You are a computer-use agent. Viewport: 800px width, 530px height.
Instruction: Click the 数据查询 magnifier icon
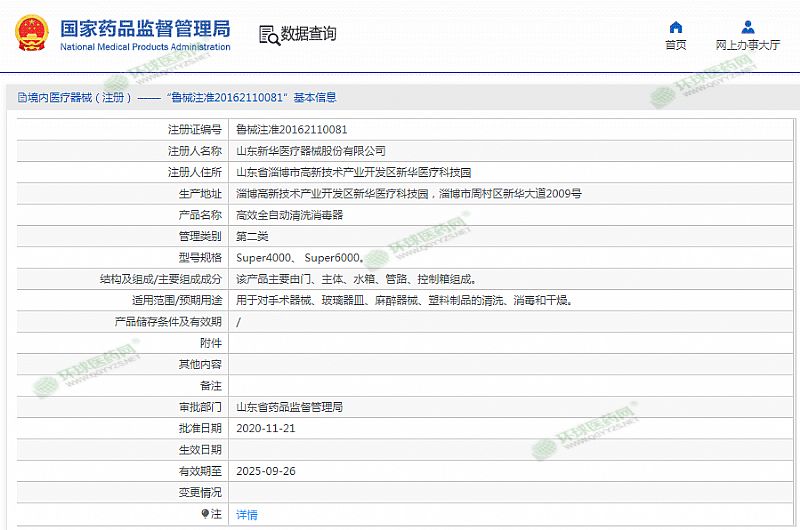pos(268,35)
